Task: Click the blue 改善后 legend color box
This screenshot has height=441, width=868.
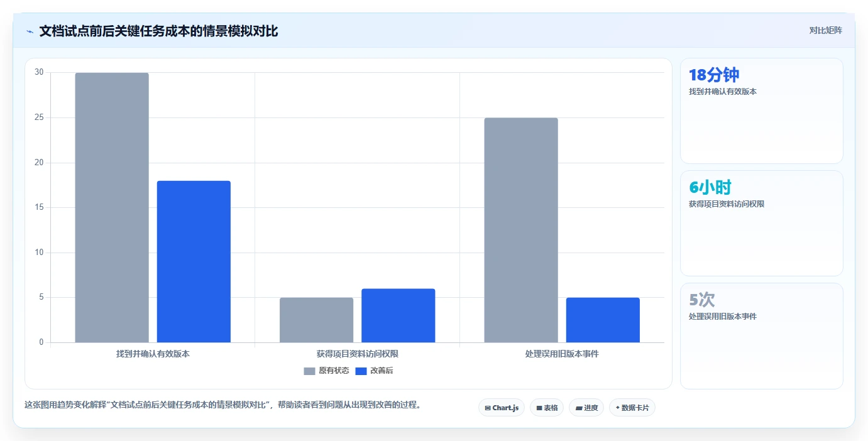Action: coord(361,371)
